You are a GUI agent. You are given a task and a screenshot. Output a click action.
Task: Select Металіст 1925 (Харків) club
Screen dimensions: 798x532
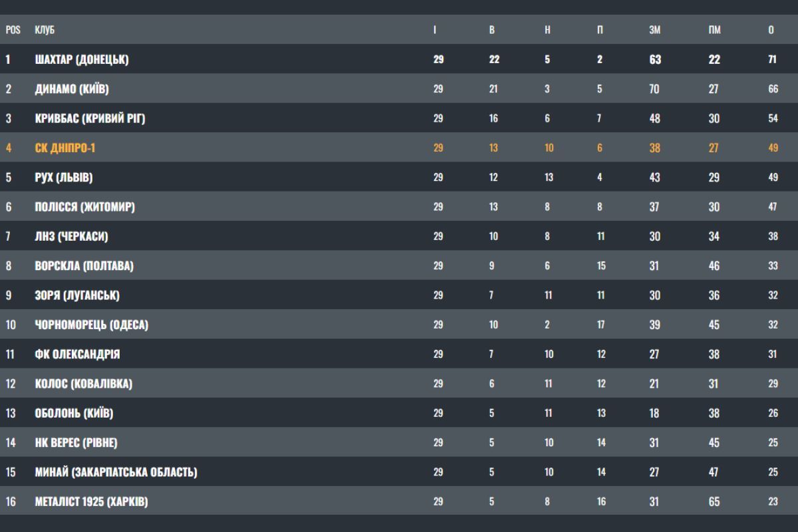(91, 502)
